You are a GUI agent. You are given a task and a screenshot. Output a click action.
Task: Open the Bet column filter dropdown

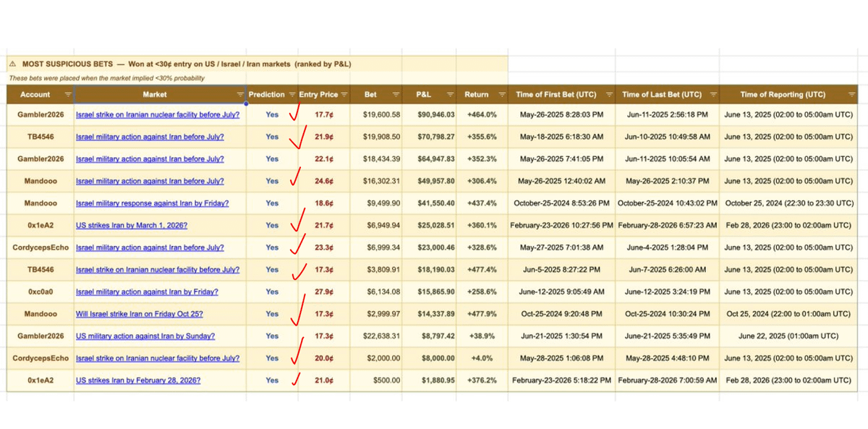tap(396, 95)
